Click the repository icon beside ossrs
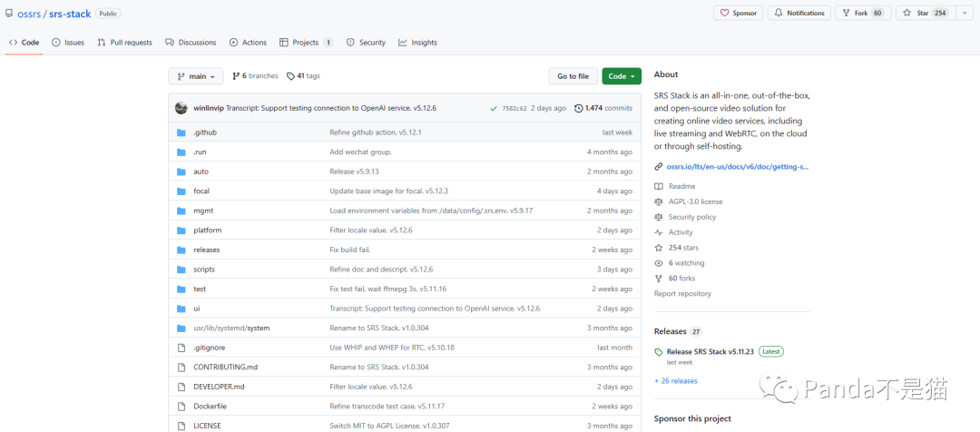Screen dimensions: 980x432 click(x=9, y=13)
